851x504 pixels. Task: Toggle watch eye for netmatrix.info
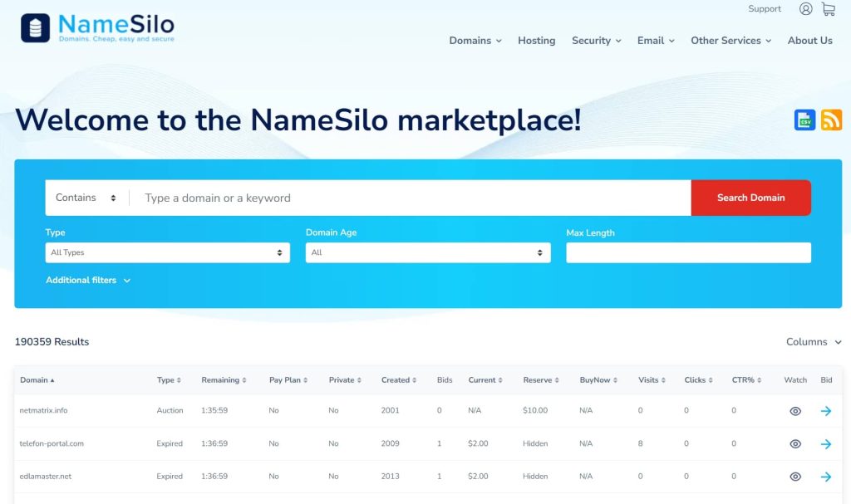[795, 411]
